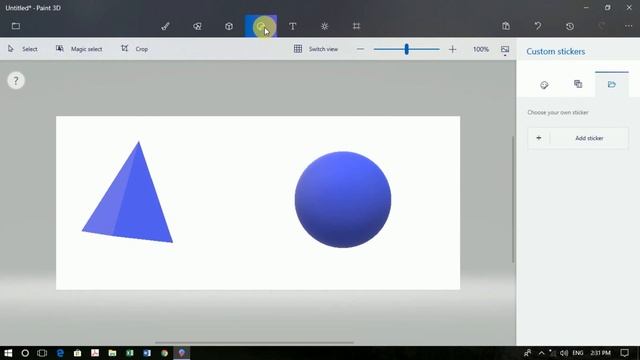Click the zoom slider handle
The width and height of the screenshot is (640, 360).
(x=407, y=49)
